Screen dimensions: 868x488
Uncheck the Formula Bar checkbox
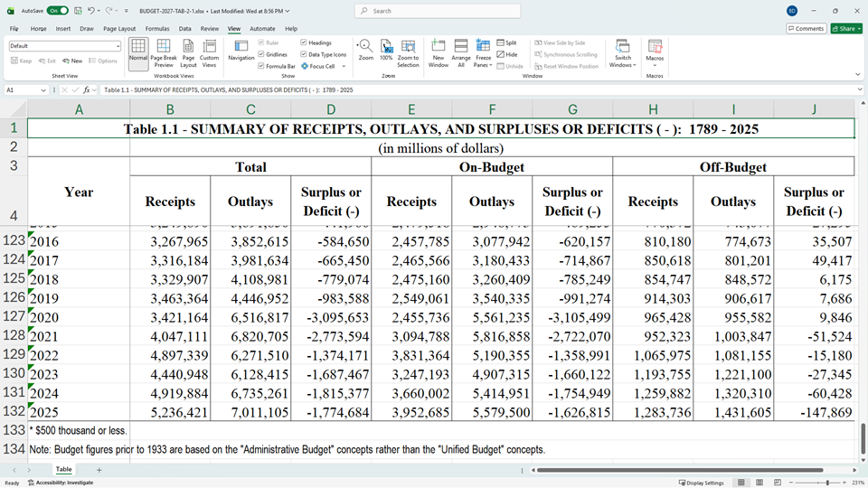[261, 66]
